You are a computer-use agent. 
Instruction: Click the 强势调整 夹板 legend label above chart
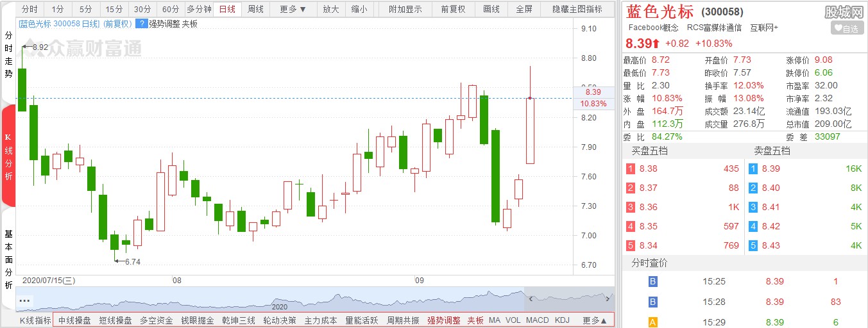point(173,24)
